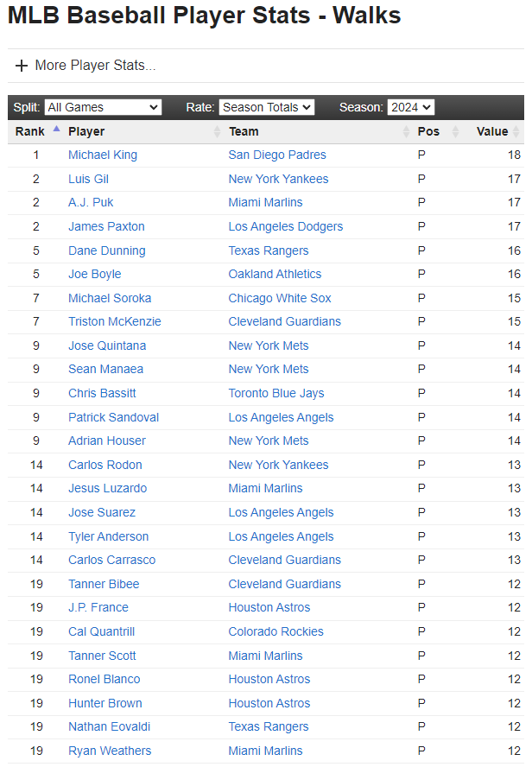Click the sort arrows icon in Player header
Screen dimensions: 532x767
click(x=217, y=132)
